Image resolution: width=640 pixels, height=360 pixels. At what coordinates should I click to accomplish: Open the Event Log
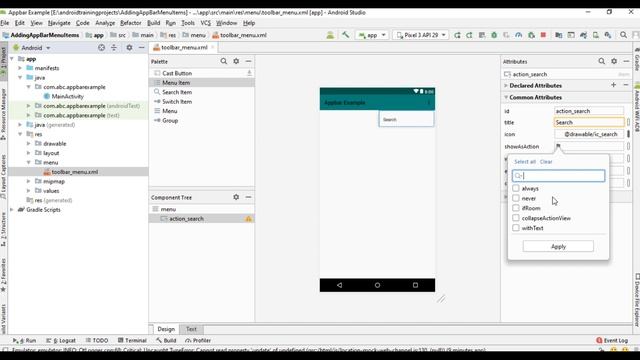pos(612,340)
